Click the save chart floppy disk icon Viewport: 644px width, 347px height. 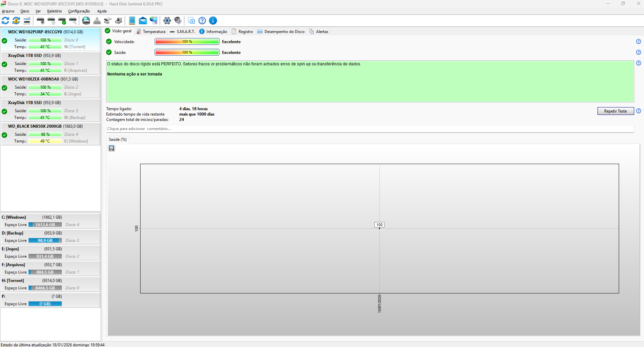tap(112, 148)
